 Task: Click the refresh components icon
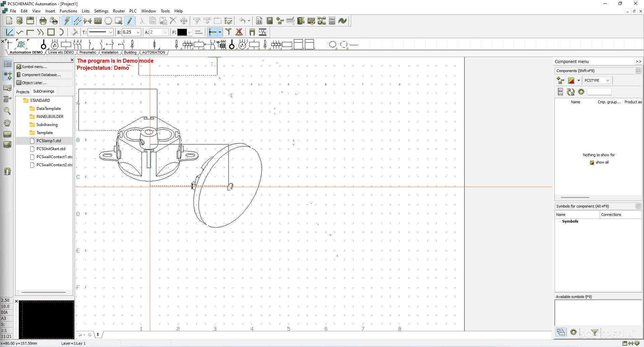571,92
